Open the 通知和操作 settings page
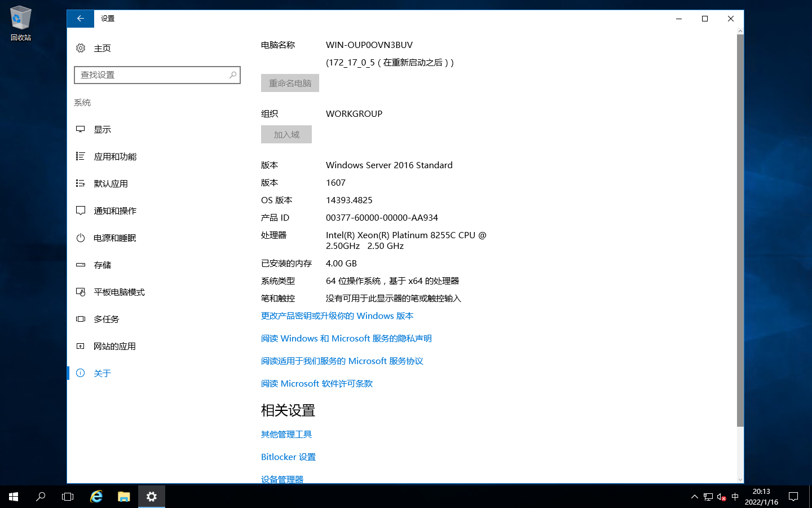Screen dimensions: 812x508 point(115,211)
